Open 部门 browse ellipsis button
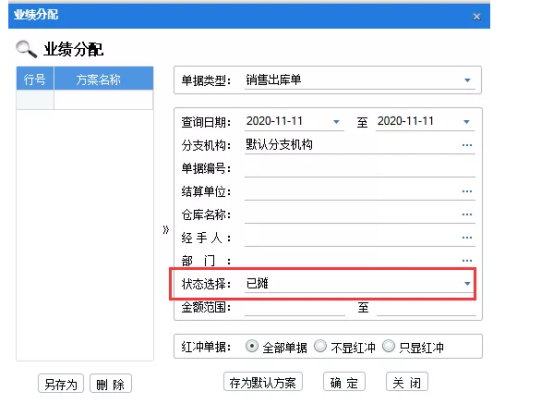 (467, 261)
